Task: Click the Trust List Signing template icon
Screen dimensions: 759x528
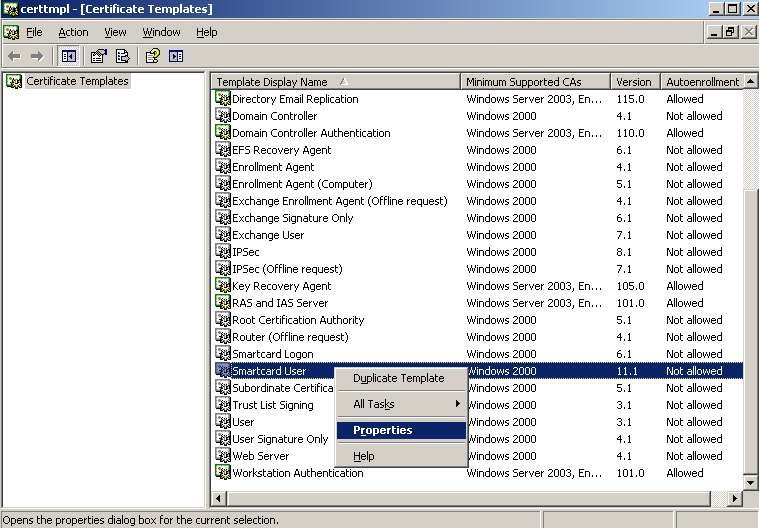Action: click(x=223, y=405)
